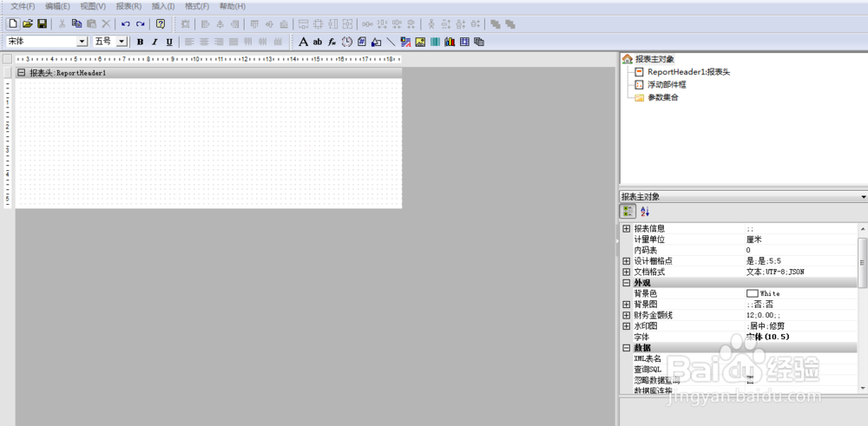Click the property grid scroll-down arrow

[x=863, y=387]
